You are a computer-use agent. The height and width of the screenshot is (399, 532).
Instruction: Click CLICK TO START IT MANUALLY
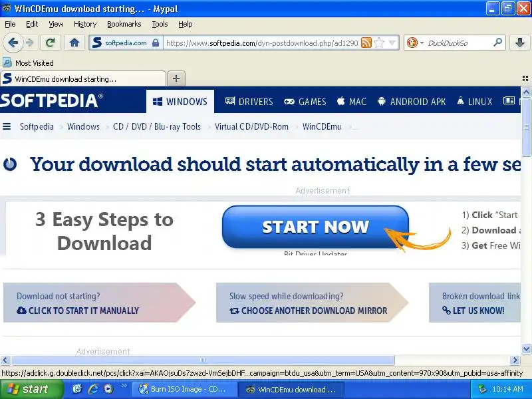(x=84, y=311)
